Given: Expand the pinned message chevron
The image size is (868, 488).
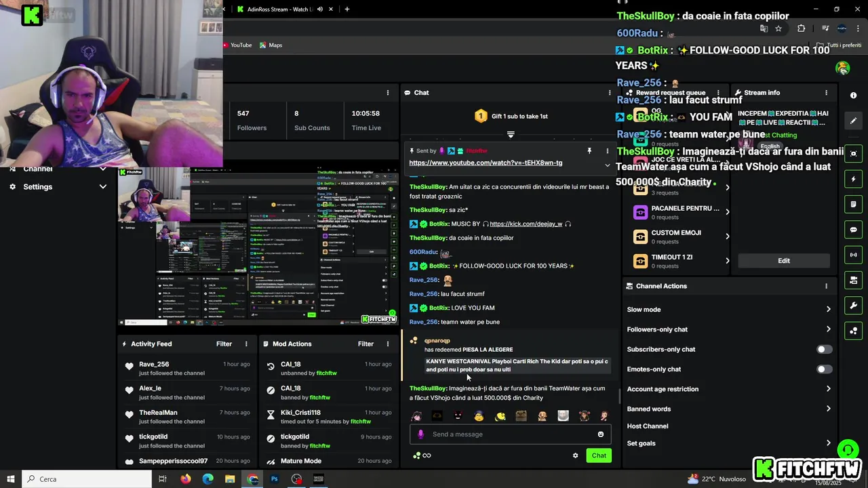Looking at the screenshot, I should coord(607,165).
